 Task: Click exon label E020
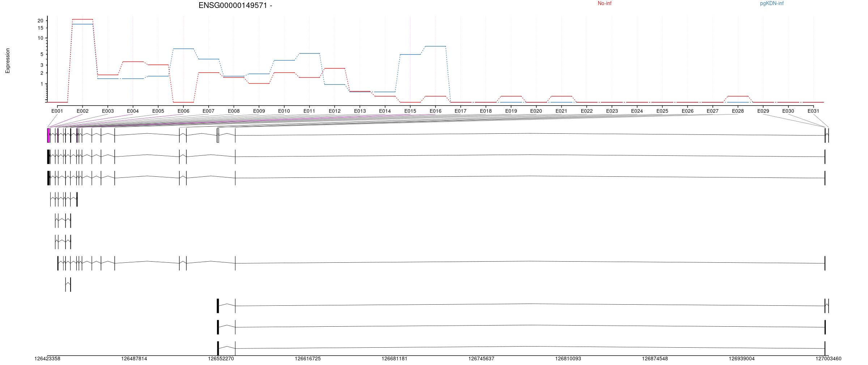click(x=536, y=111)
